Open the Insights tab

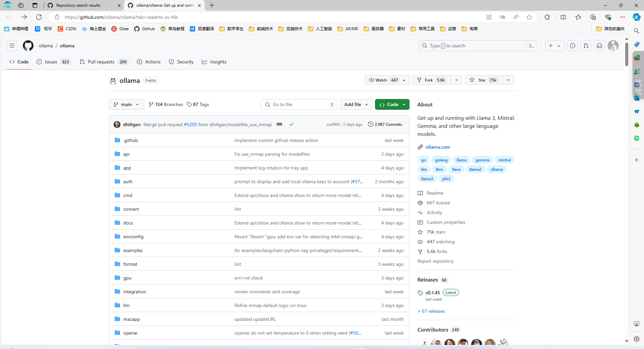tap(214, 62)
